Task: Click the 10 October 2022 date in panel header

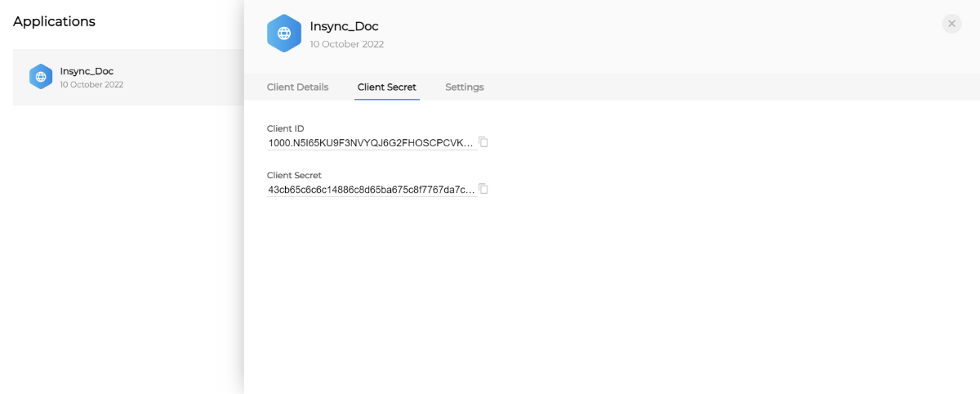Action: (346, 44)
